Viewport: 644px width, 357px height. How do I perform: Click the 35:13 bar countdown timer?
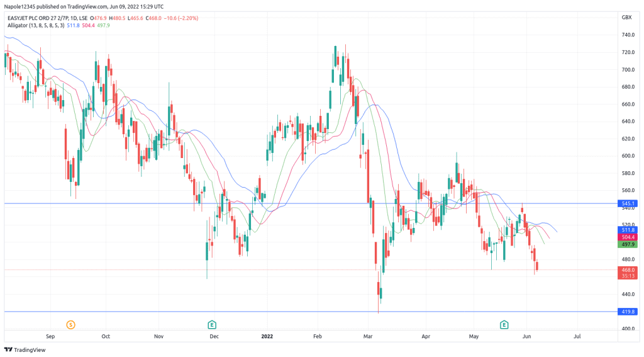(628, 276)
